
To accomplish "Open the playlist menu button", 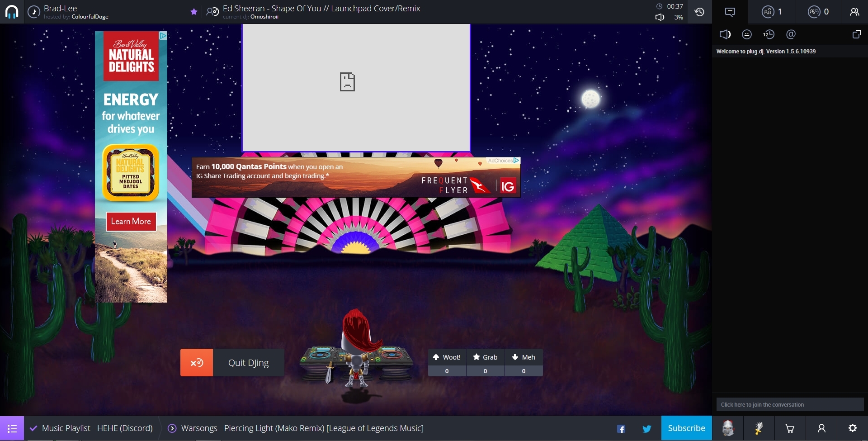I will 12,428.
